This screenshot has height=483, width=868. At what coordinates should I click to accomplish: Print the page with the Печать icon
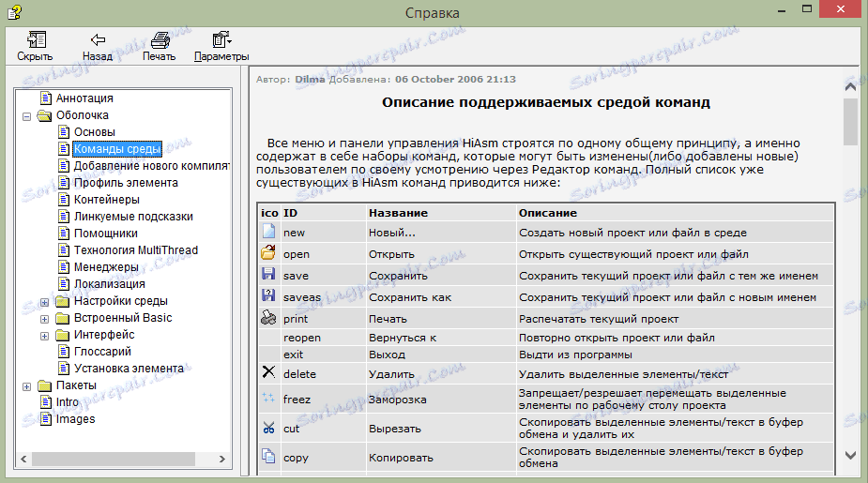tap(160, 39)
